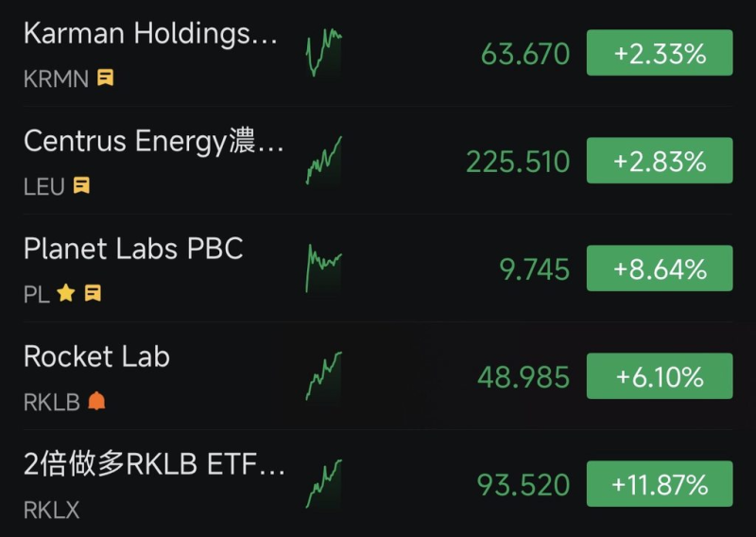Click the star icon next to PL
This screenshot has height=537, width=756.
coord(65,294)
